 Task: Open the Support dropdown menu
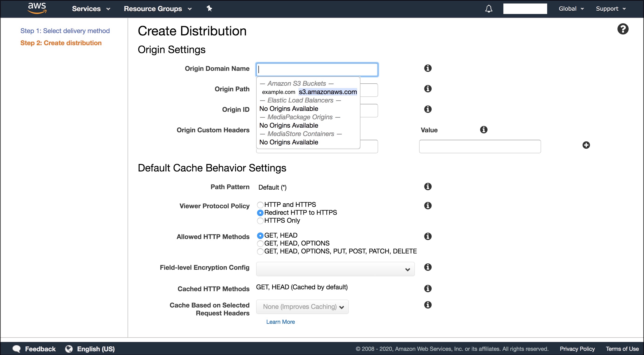coord(611,9)
